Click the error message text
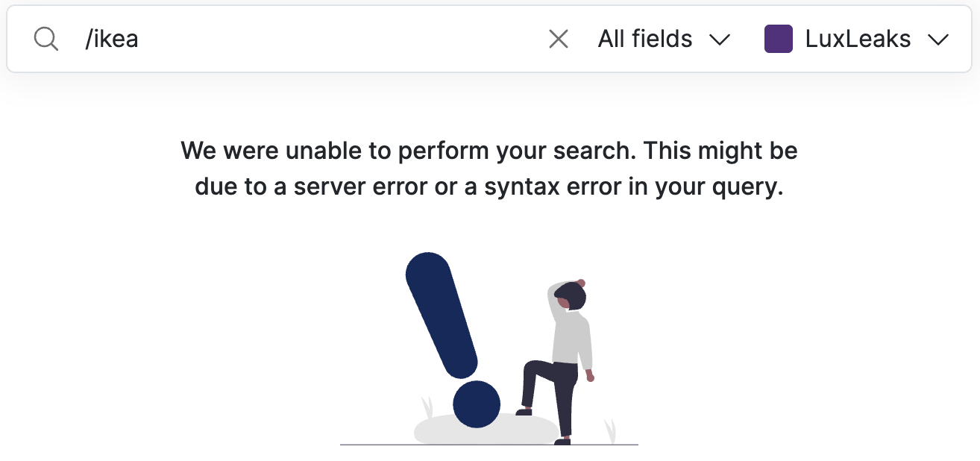The height and width of the screenshot is (461, 980). pos(489,168)
